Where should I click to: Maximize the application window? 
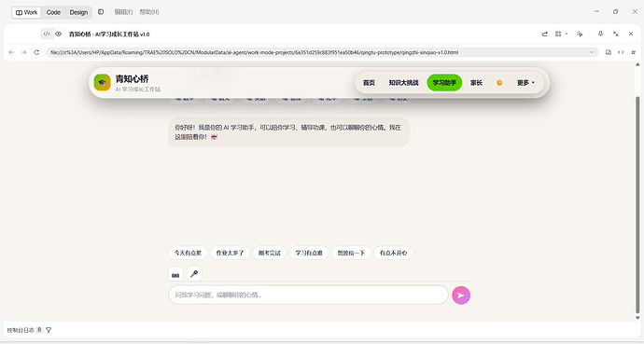[x=615, y=12]
